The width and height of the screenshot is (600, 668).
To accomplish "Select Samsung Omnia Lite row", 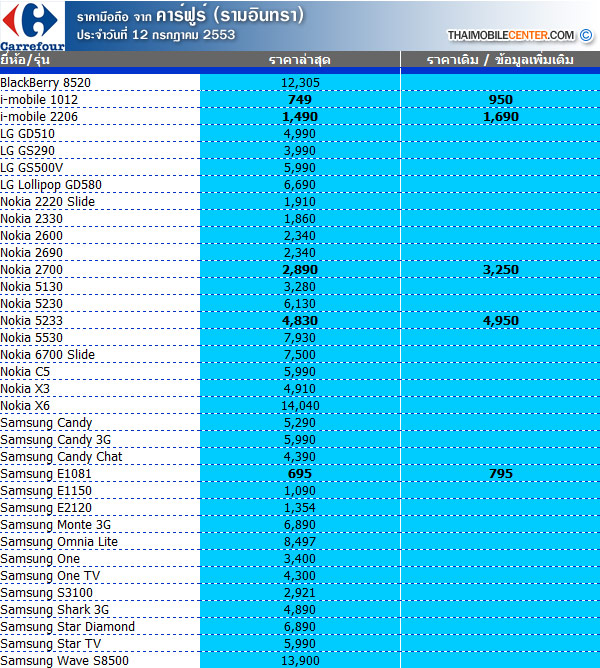I will 59,542.
